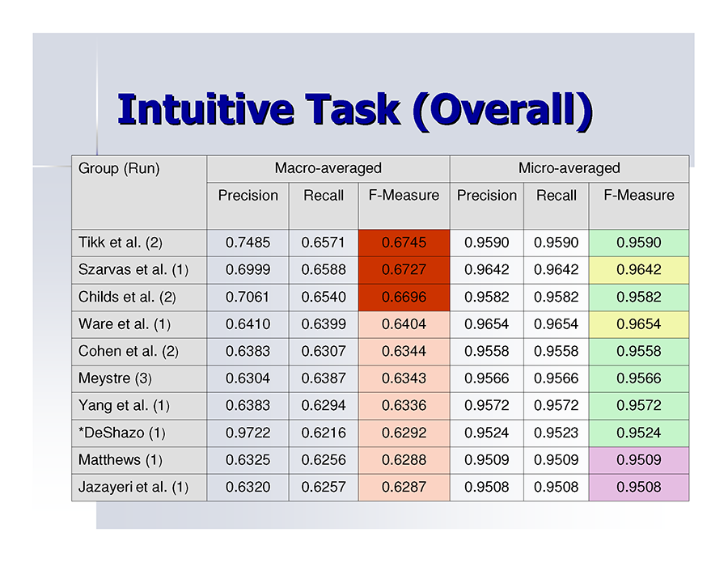Image resolution: width=728 pixels, height=562 pixels.
Task: Select the F-Measure header under Micro-averaged
Action: click(x=639, y=205)
